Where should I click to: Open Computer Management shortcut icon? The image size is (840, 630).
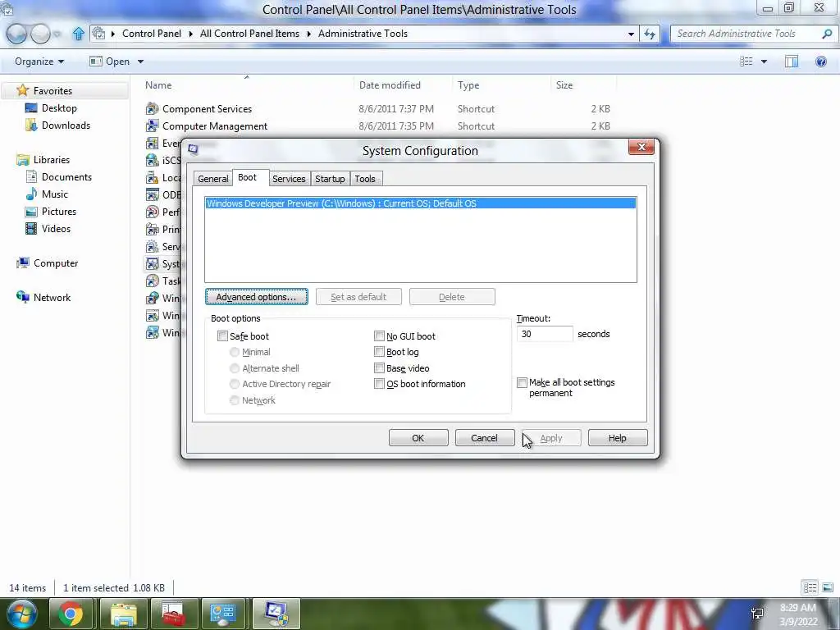[152, 126]
